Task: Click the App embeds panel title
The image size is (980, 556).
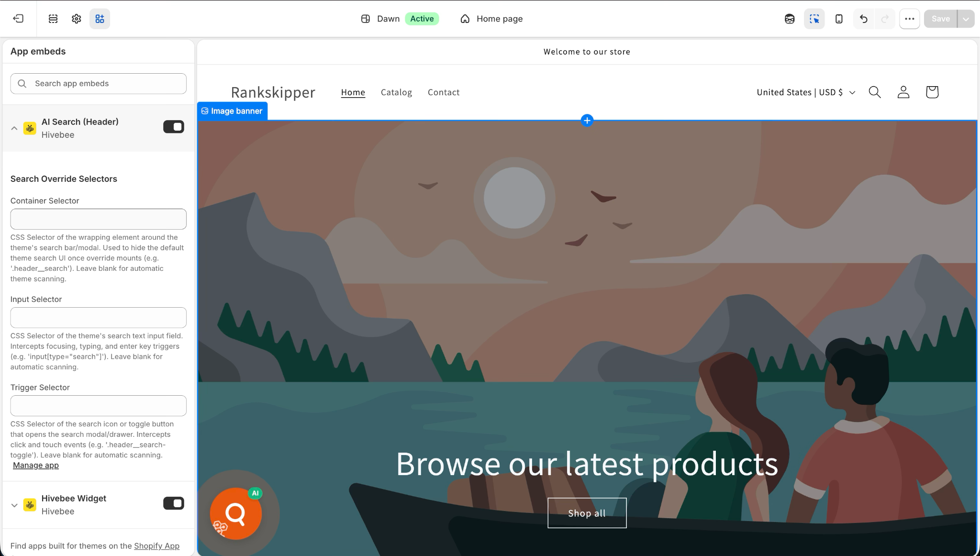Action: click(x=38, y=51)
